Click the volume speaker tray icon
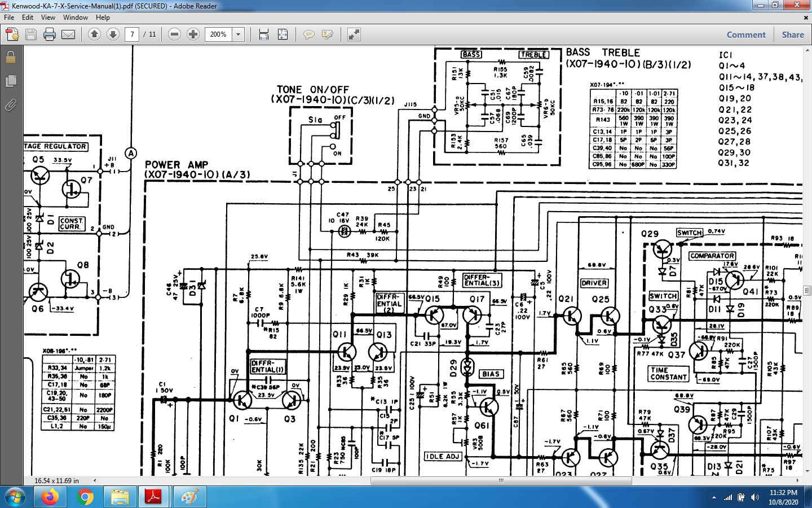Image resolution: width=812 pixels, height=508 pixels. tap(755, 497)
